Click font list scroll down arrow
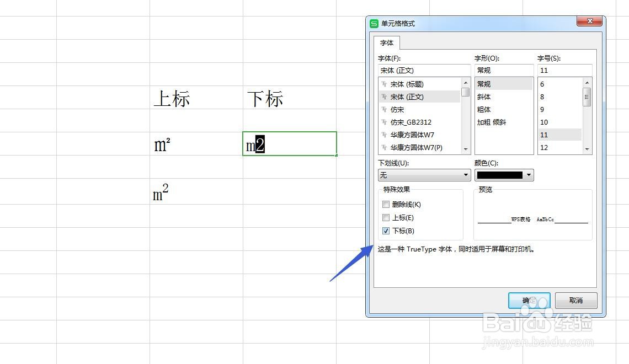Image resolution: width=629 pixels, height=364 pixels. tap(466, 149)
